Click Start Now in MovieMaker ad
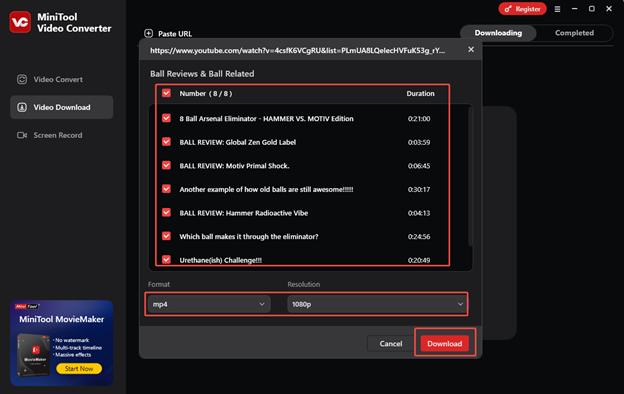624x394 pixels. click(79, 369)
